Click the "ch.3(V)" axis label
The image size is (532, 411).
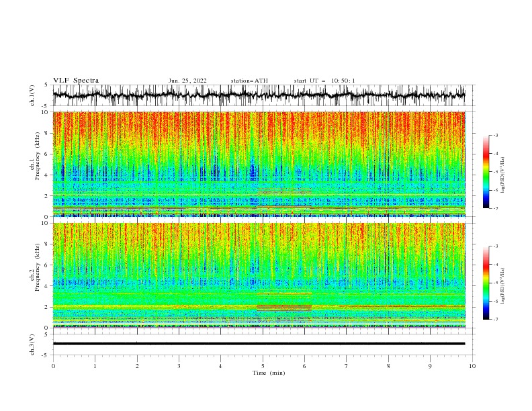tap(32, 345)
